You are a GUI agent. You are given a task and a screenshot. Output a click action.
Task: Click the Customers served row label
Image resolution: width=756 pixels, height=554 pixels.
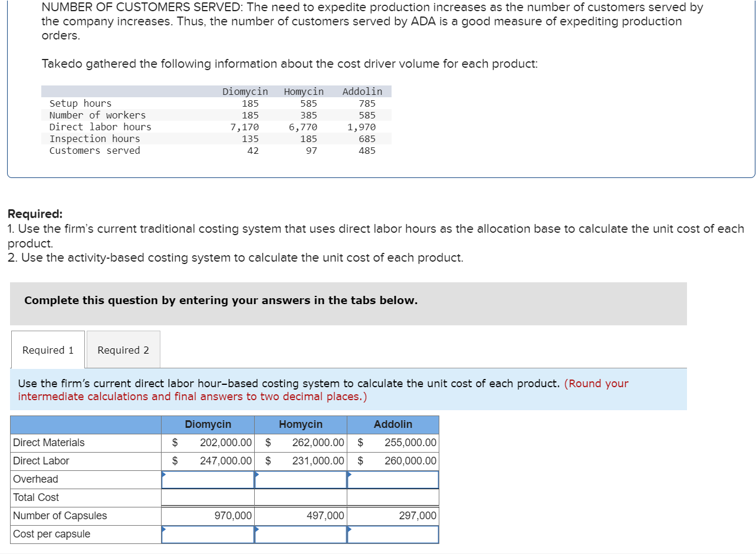pos(95,151)
